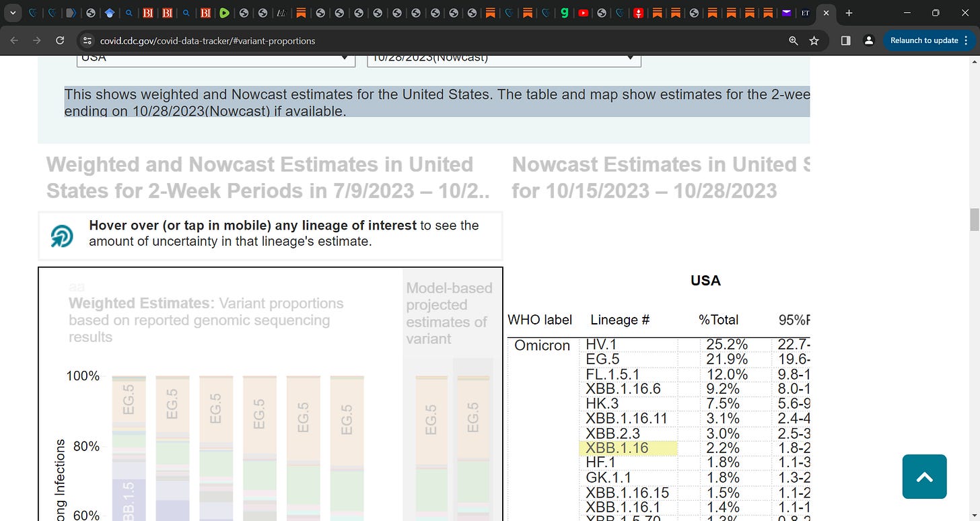Click the page vertical scrollbar thumb
Viewport: 980px width, 521px height.
974,220
